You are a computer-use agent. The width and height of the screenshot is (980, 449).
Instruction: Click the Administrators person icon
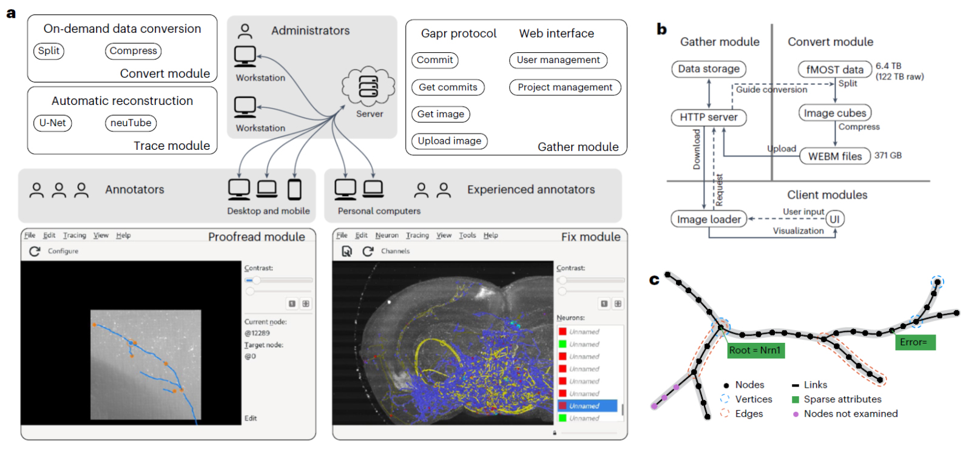[x=245, y=31]
